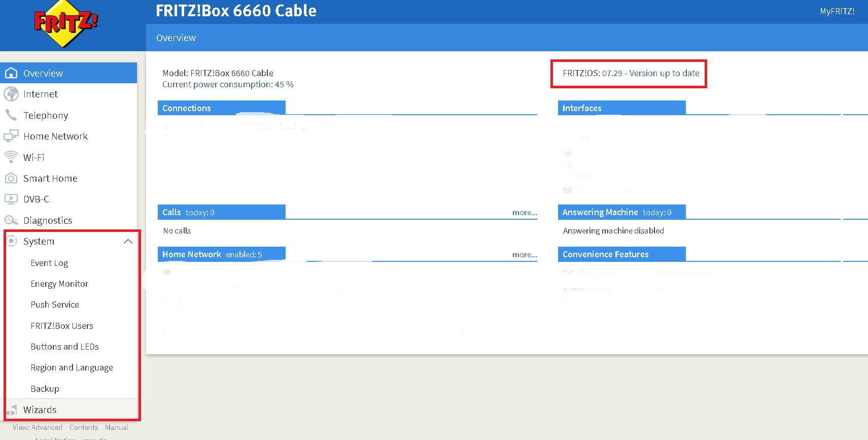Click the System icon in the sidebar
This screenshot has width=868, height=440.
click(x=12, y=241)
